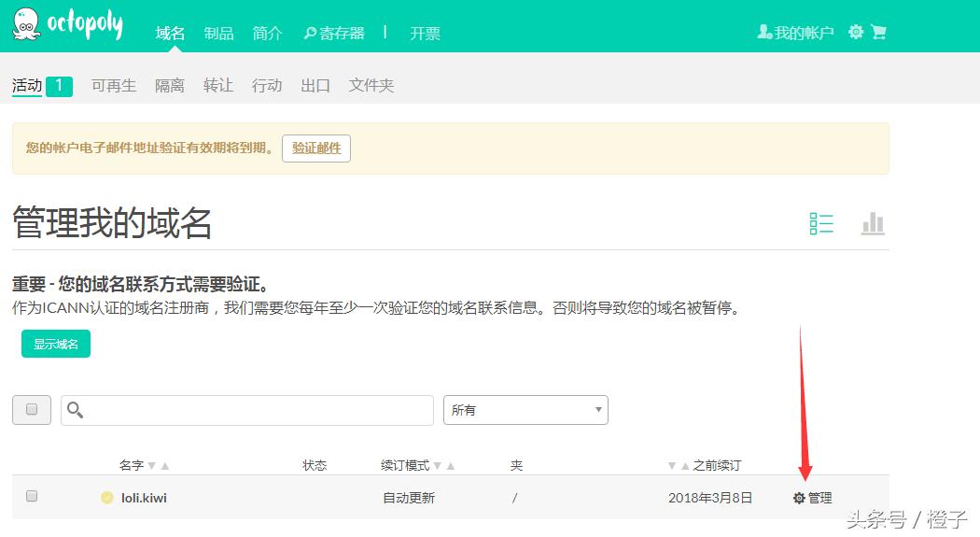Open the shopping cart icon
980x537 pixels.
click(x=879, y=32)
